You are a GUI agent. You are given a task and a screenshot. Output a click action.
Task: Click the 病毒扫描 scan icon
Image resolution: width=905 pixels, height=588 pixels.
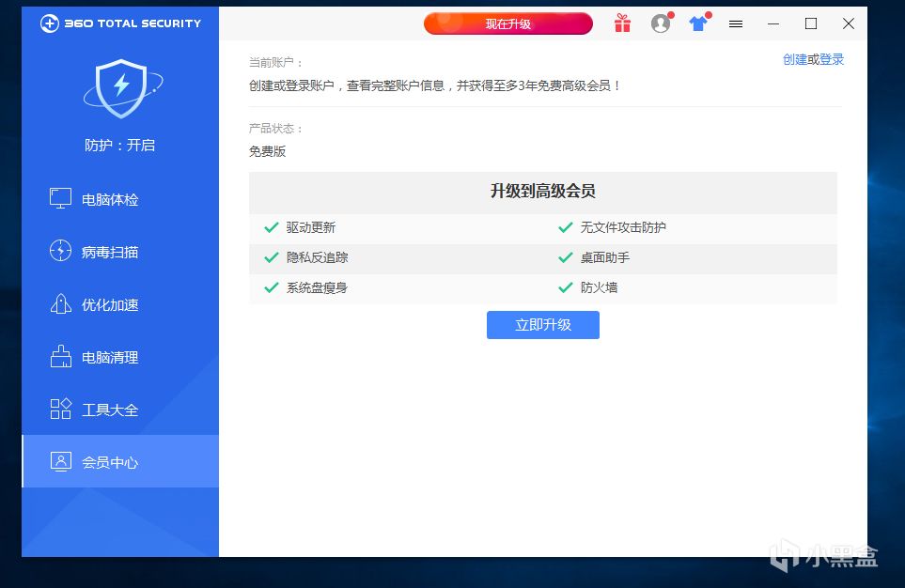(x=60, y=251)
